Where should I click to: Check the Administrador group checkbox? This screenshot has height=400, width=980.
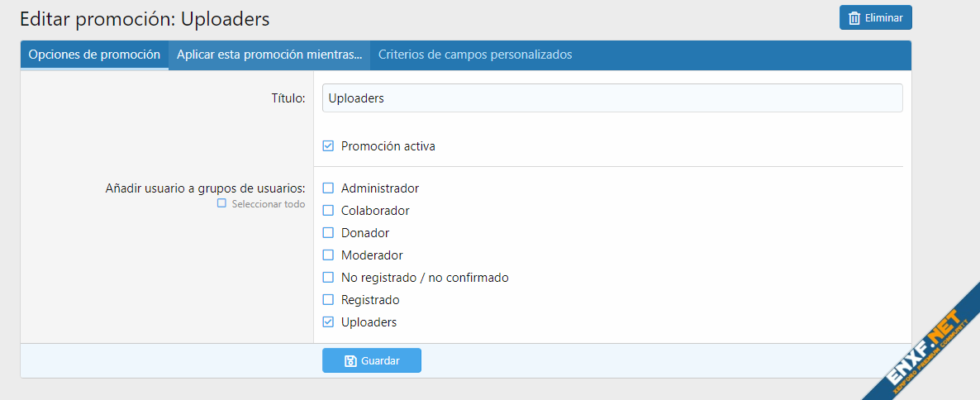[328, 188]
